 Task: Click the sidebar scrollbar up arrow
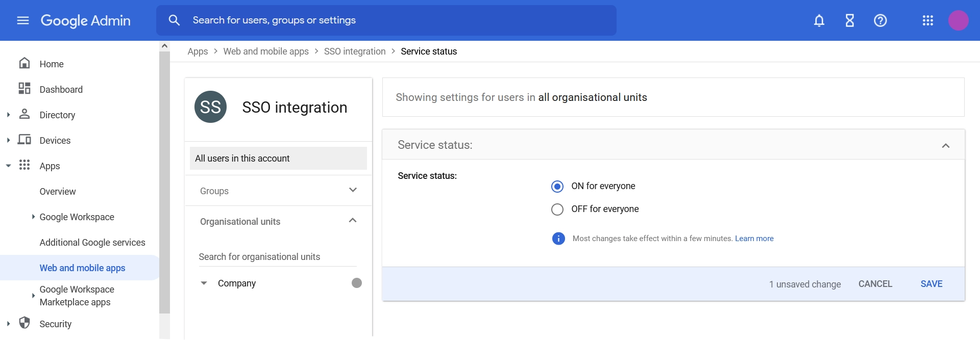[164, 46]
